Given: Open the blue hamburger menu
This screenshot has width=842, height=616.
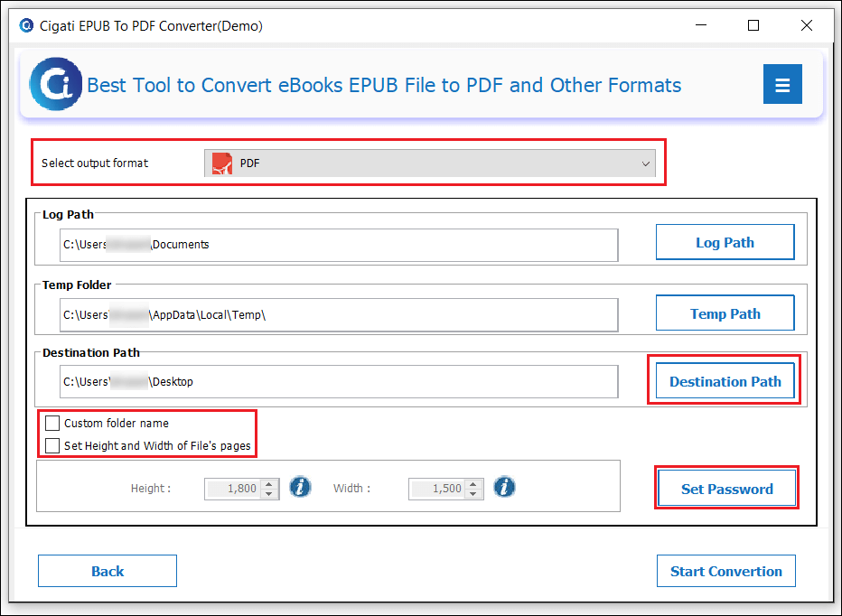Looking at the screenshot, I should pyautogui.click(x=782, y=83).
